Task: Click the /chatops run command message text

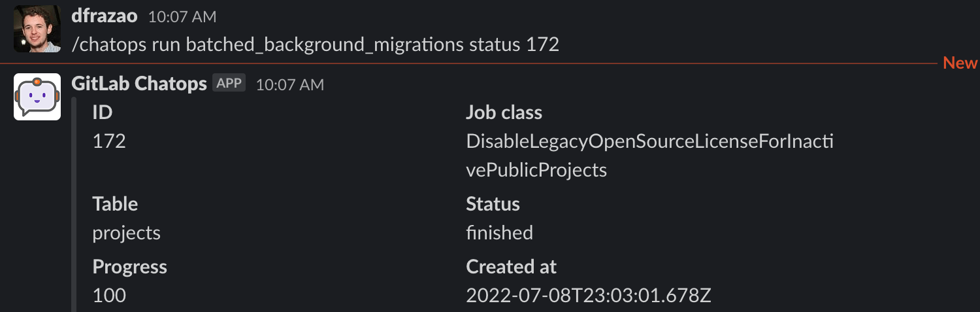Action: (x=316, y=44)
